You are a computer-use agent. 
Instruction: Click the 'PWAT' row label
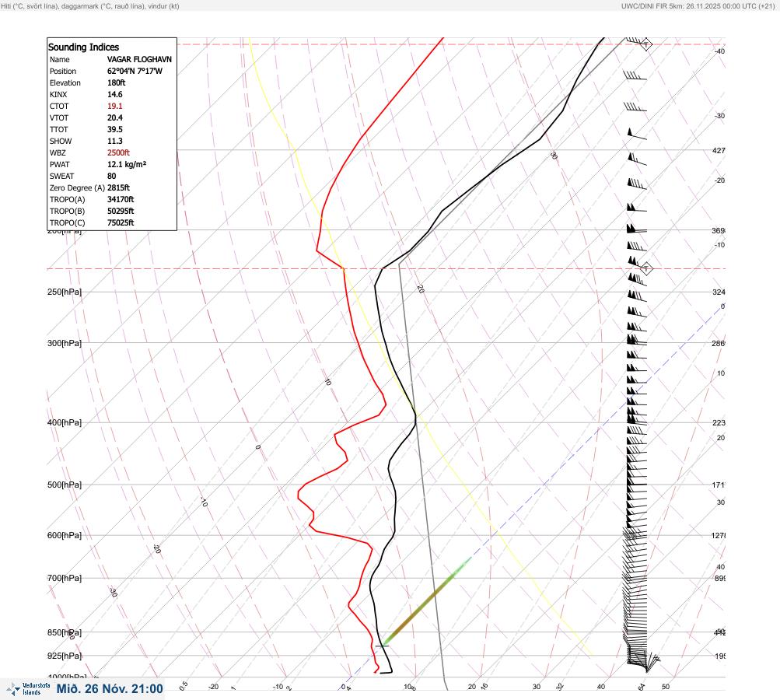pyautogui.click(x=59, y=164)
